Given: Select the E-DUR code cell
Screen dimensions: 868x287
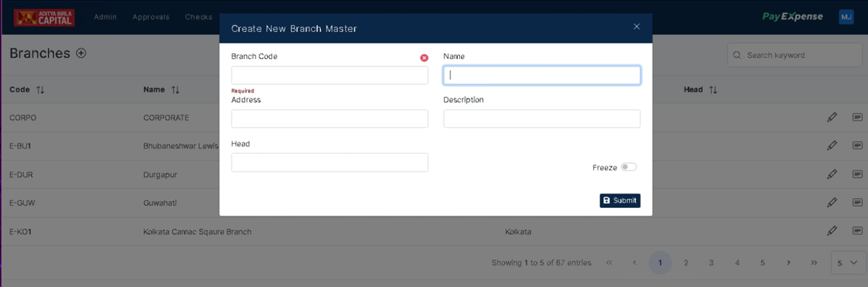Looking at the screenshot, I should (x=21, y=175).
